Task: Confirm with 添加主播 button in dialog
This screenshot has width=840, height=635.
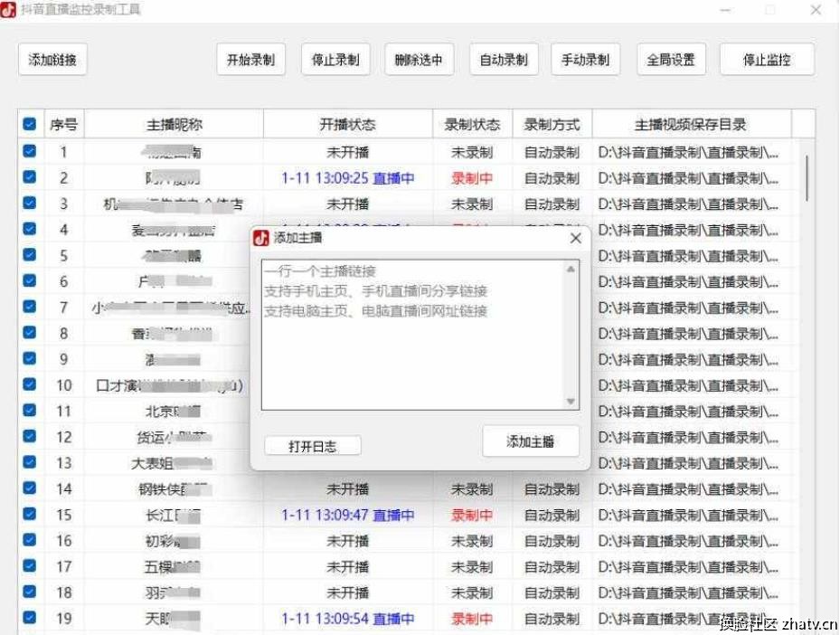Action: pyautogui.click(x=531, y=441)
